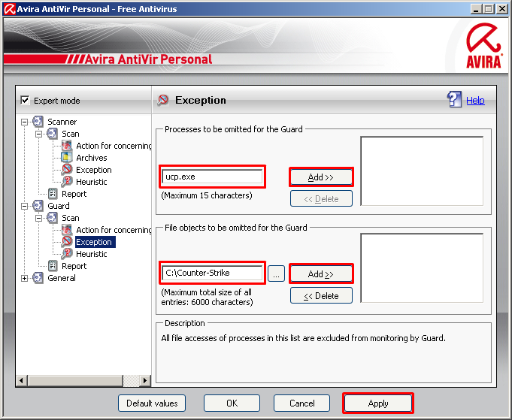Click the Guard gear icon in tree
Screen dimensions: 512x420
pyautogui.click(x=38, y=206)
